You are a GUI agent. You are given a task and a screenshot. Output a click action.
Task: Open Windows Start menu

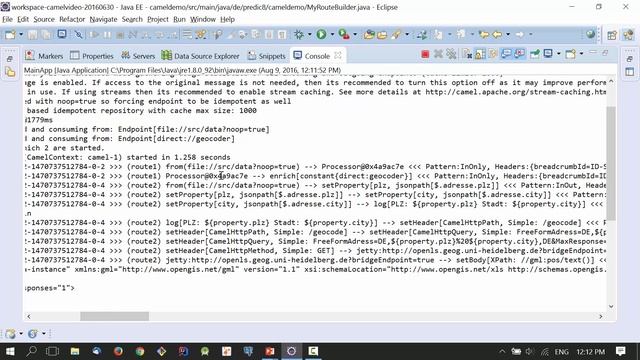(x=10, y=351)
